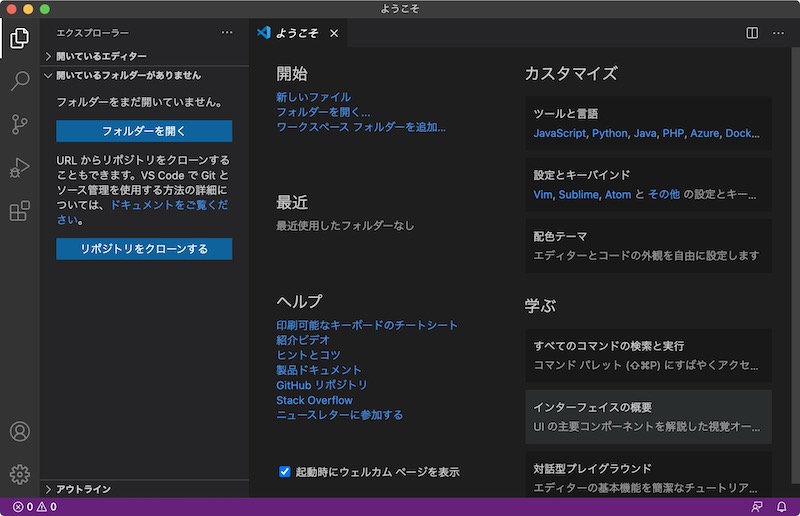The image size is (800, 516).
Task: Open the 配色テーマ card
Action: 648,246
